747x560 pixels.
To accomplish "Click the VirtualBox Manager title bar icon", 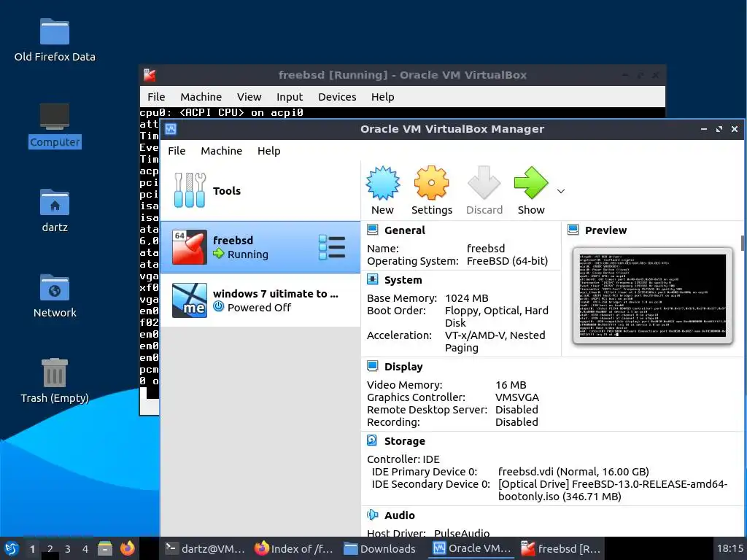I will (171, 129).
